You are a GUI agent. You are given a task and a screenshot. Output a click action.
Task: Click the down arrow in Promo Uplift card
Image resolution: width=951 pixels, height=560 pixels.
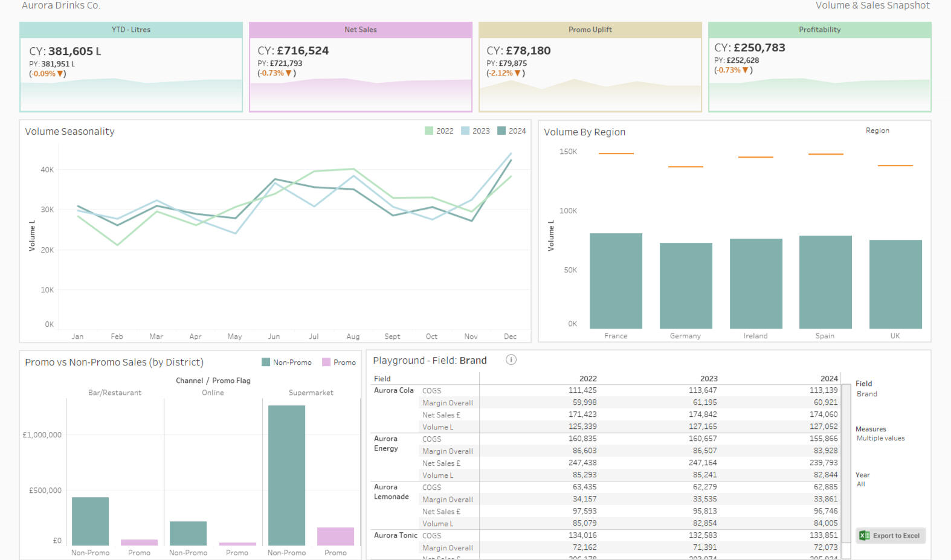[518, 73]
